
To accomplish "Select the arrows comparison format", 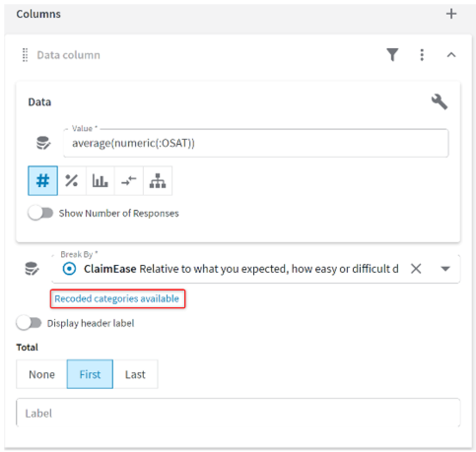I will 129,180.
